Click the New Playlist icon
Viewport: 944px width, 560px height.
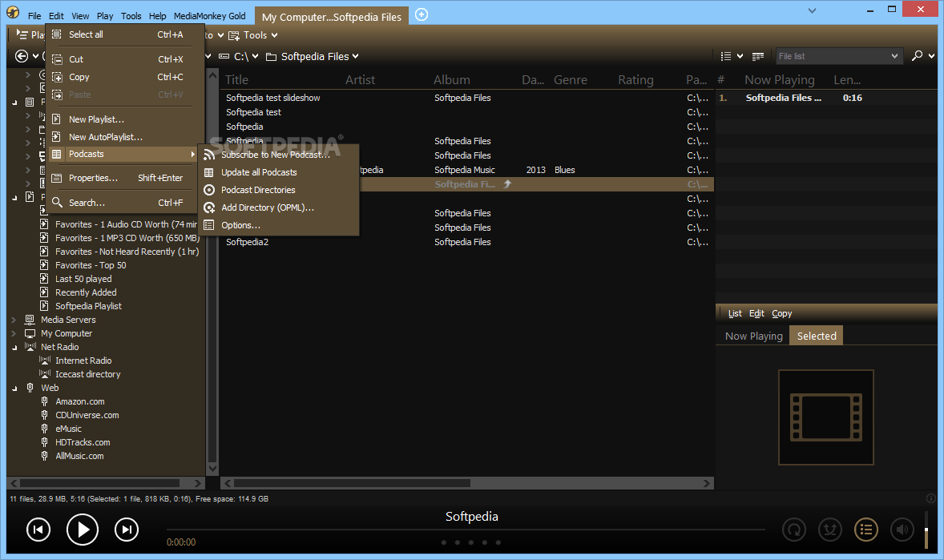point(57,119)
